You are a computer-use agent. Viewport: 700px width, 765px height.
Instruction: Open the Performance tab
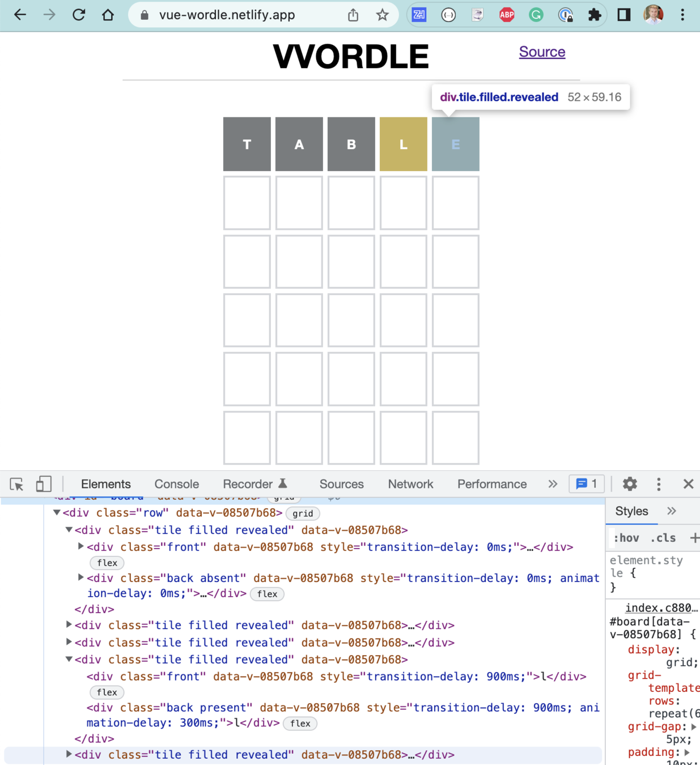pos(492,484)
